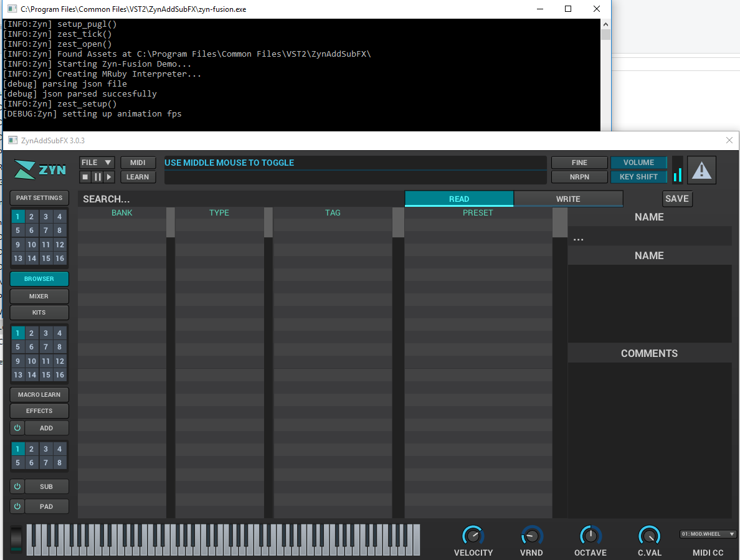The height and width of the screenshot is (560, 740).
Task: Adjust the C.VAL knob
Action: tap(650, 536)
